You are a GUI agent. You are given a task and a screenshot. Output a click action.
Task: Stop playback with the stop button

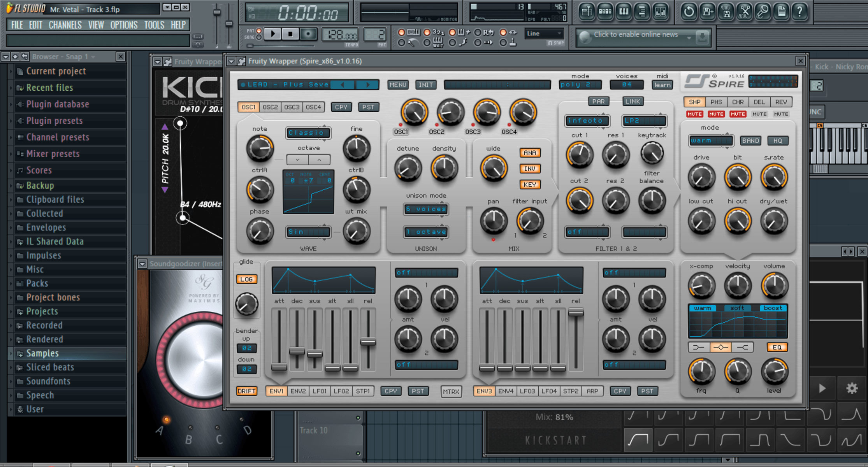[x=290, y=34]
